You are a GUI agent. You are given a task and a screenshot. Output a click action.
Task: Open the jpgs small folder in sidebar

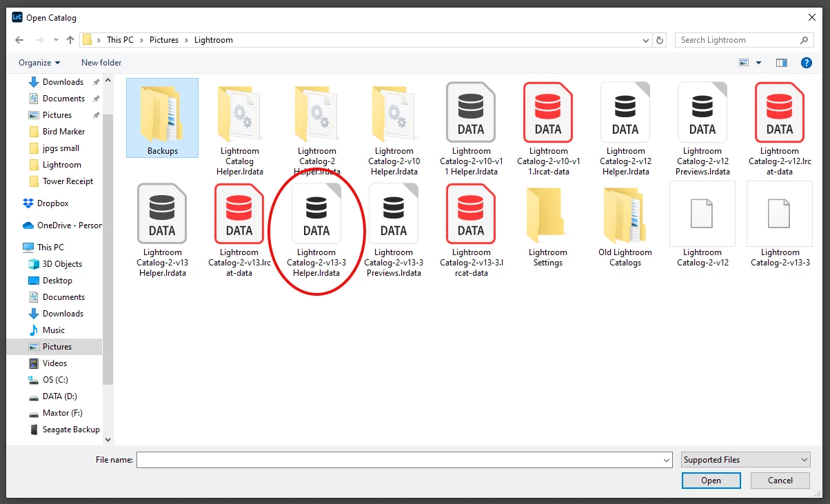[61, 148]
